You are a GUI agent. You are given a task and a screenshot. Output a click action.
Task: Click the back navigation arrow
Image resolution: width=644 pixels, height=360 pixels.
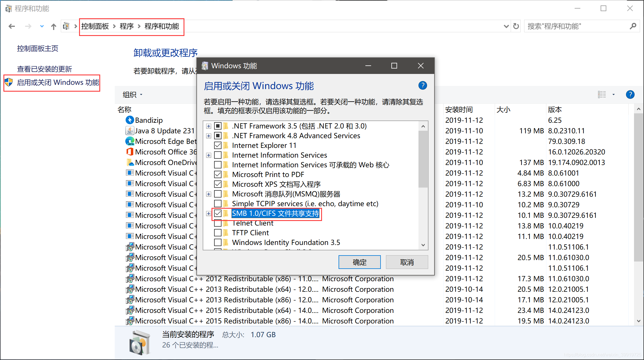pyautogui.click(x=12, y=26)
